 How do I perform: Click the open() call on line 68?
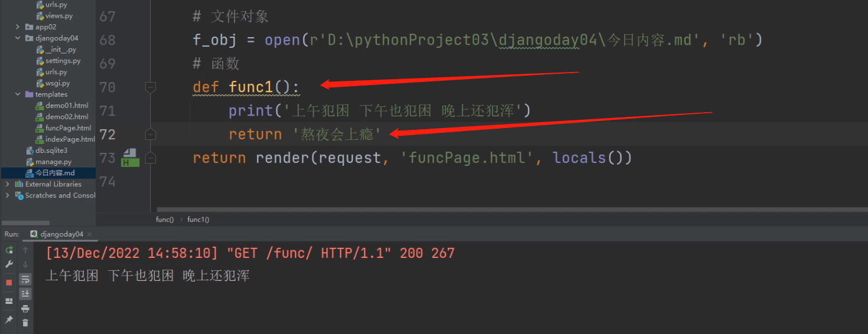[x=513, y=40]
